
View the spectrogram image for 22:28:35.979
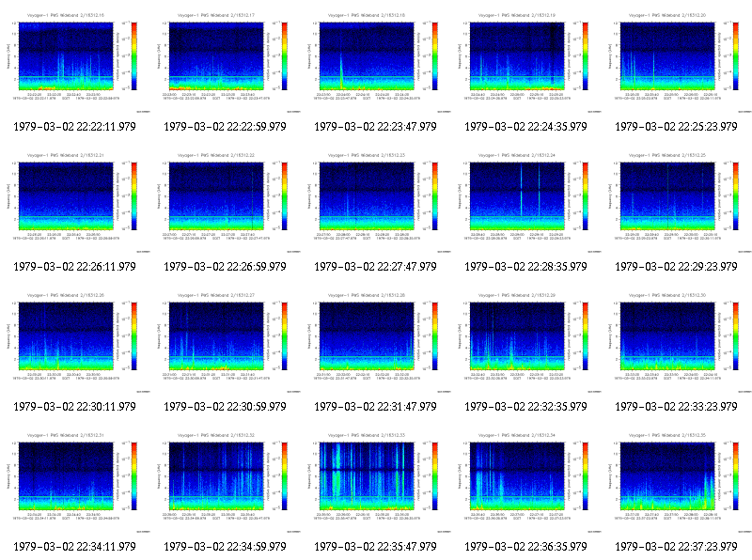tap(526, 202)
